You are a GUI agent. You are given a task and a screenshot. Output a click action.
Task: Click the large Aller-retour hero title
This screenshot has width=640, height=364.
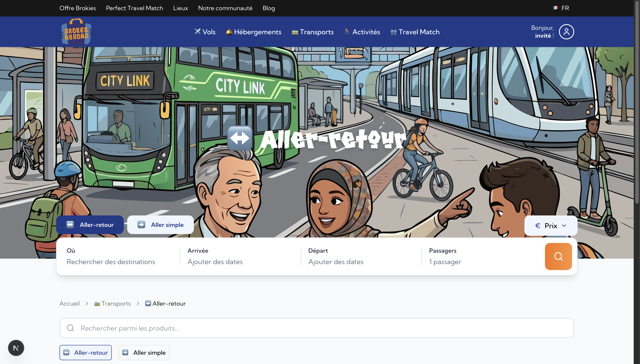(333, 139)
